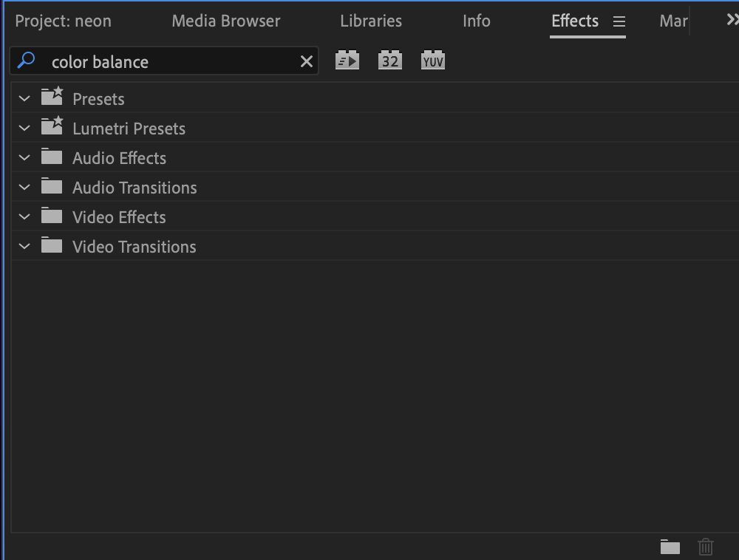Create a new custom bin
Screen dimensions: 739x560
click(x=670, y=547)
